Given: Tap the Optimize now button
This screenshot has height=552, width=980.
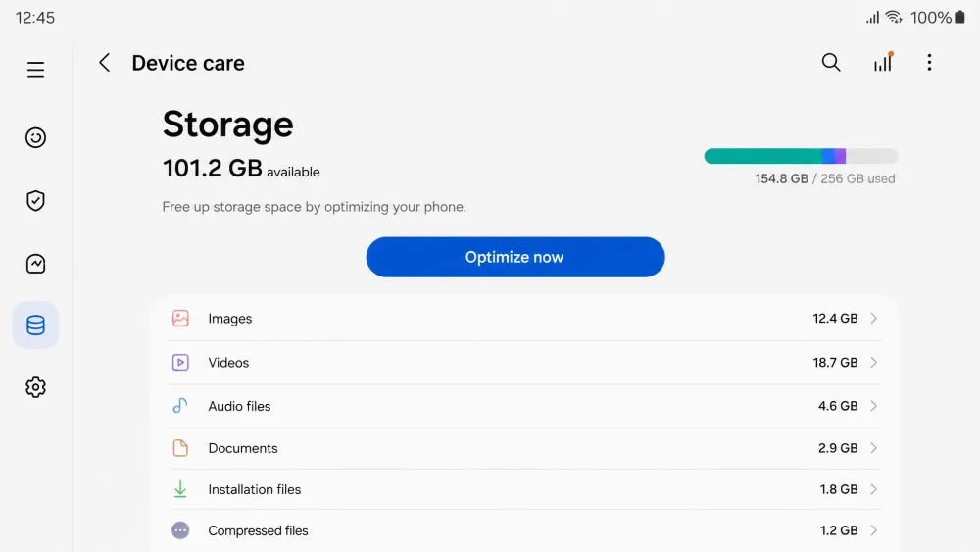Looking at the screenshot, I should point(515,257).
